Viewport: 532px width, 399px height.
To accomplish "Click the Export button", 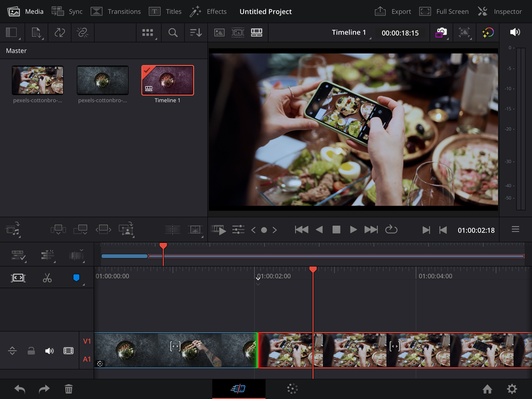I will click(x=393, y=11).
